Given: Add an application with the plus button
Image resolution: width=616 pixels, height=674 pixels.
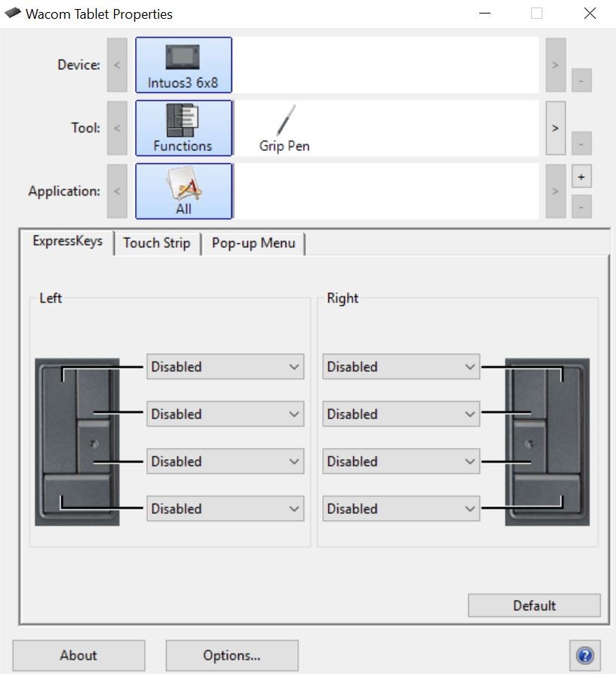Looking at the screenshot, I should pos(581,177).
